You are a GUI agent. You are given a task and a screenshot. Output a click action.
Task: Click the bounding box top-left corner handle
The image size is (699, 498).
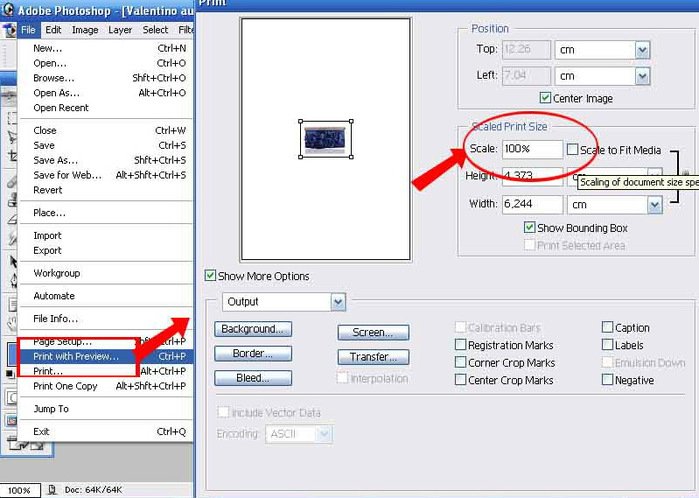tap(300, 122)
